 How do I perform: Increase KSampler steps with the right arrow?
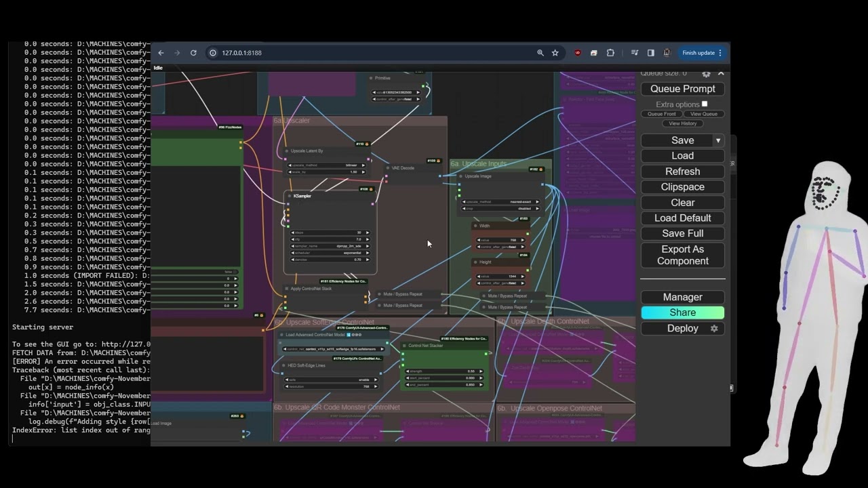[368, 232]
